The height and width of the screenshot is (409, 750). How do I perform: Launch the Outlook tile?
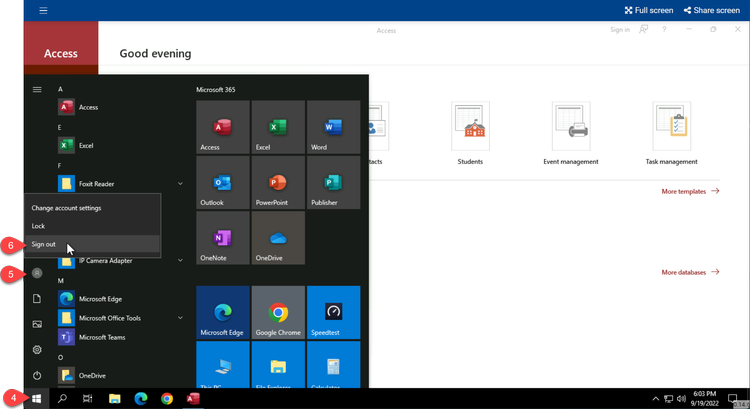(x=222, y=182)
